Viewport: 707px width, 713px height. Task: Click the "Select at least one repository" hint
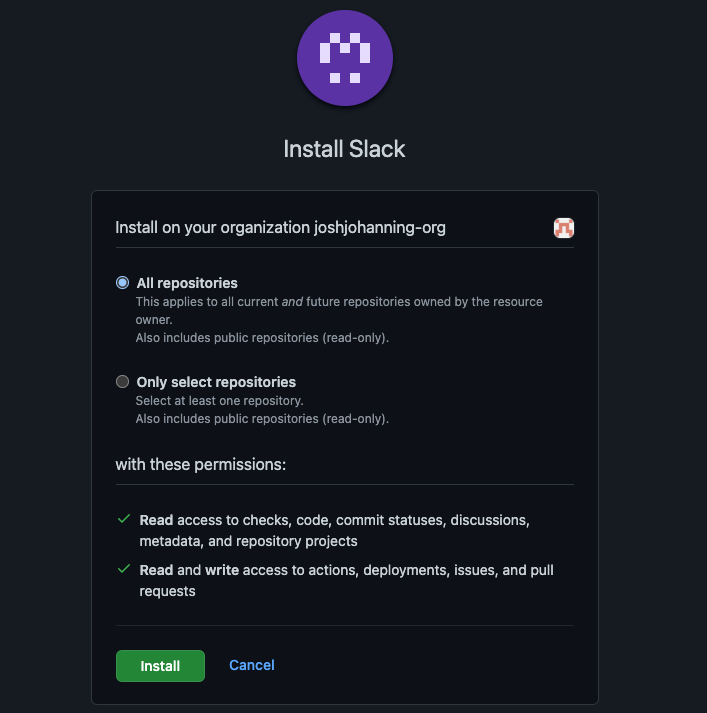[x=219, y=400]
